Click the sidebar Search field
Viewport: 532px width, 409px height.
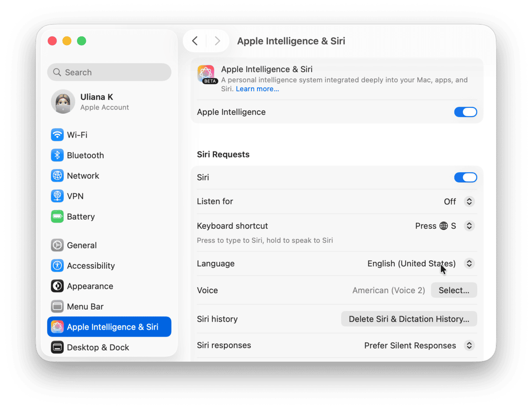[109, 72]
